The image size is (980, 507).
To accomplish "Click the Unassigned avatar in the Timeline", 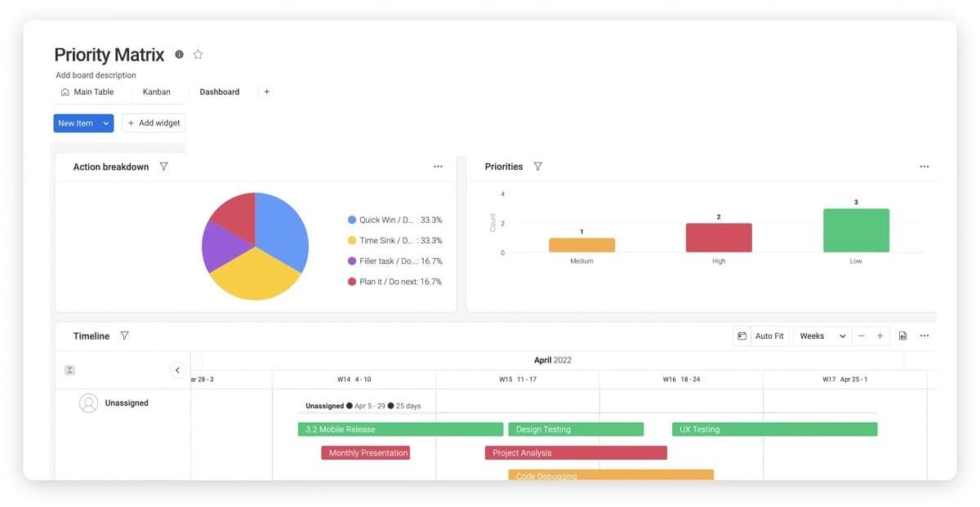I will [x=88, y=402].
